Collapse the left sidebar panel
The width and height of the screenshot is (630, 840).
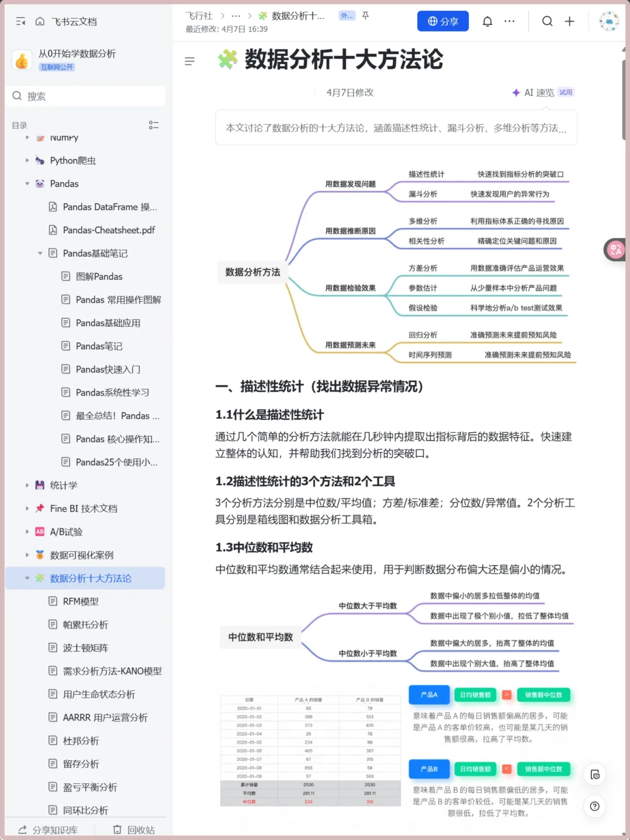tap(20, 21)
